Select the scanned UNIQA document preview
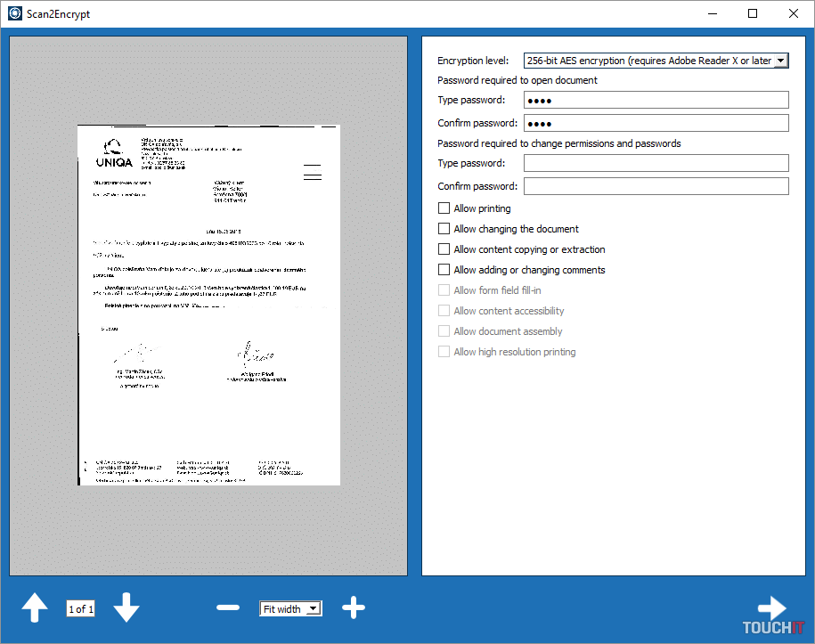Screen dimensions: 815x644 pyautogui.click(x=208, y=305)
